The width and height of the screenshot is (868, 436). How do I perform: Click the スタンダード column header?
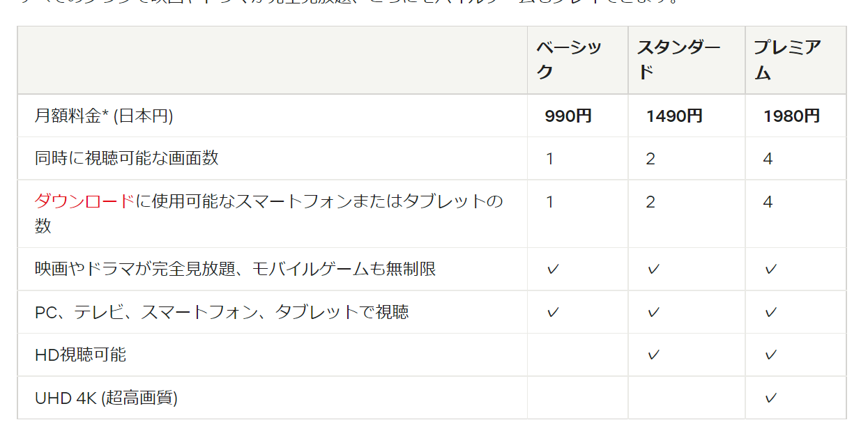(678, 60)
